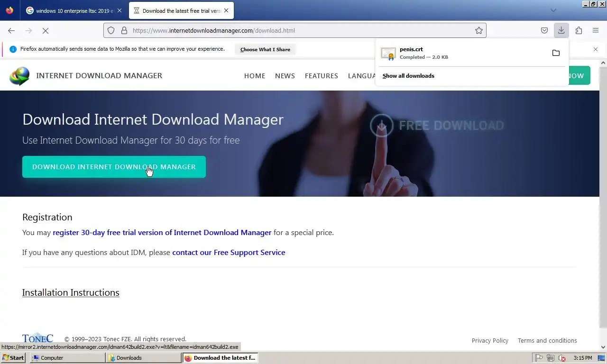This screenshot has width=607, height=364.
Task: Click Show all downloads in downloads panel
Action: coord(408,76)
